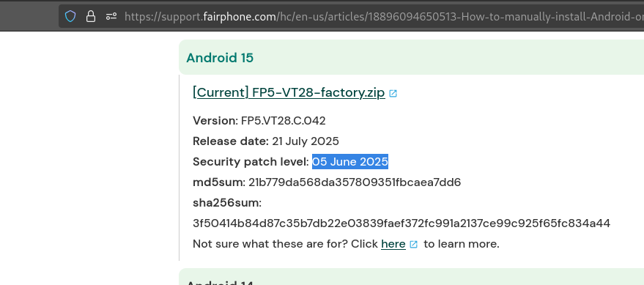Image resolution: width=644 pixels, height=285 pixels.
Task: Click the 'md5sum:' label
Action: [x=219, y=182]
